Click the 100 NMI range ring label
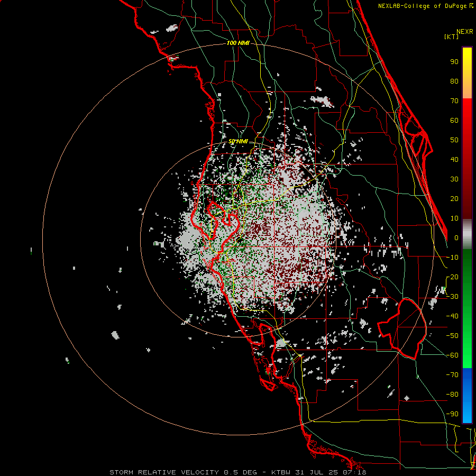The width and height of the screenshot is (476, 476). click(x=238, y=43)
